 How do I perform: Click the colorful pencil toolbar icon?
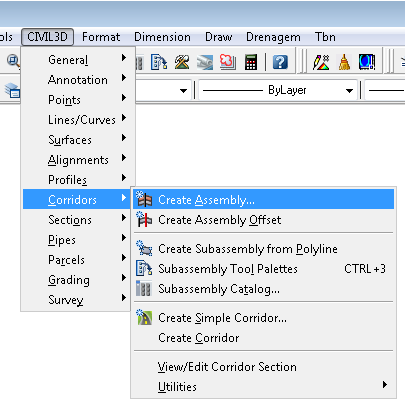click(321, 62)
